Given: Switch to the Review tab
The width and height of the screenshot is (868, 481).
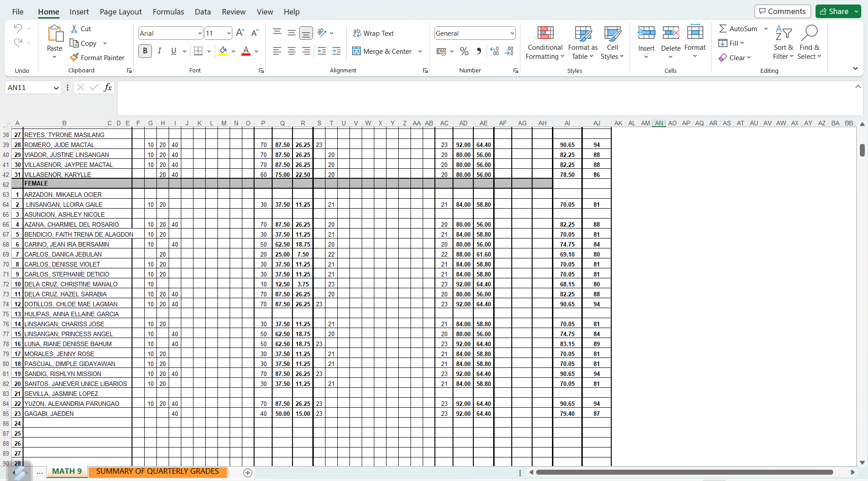Looking at the screenshot, I should [x=234, y=12].
